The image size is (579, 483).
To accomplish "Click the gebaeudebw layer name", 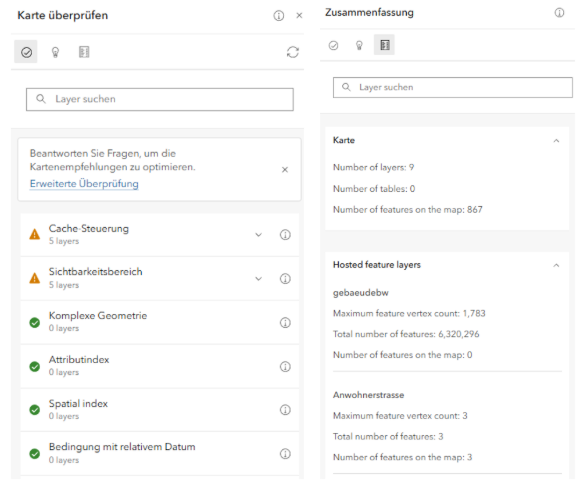I will (361, 293).
